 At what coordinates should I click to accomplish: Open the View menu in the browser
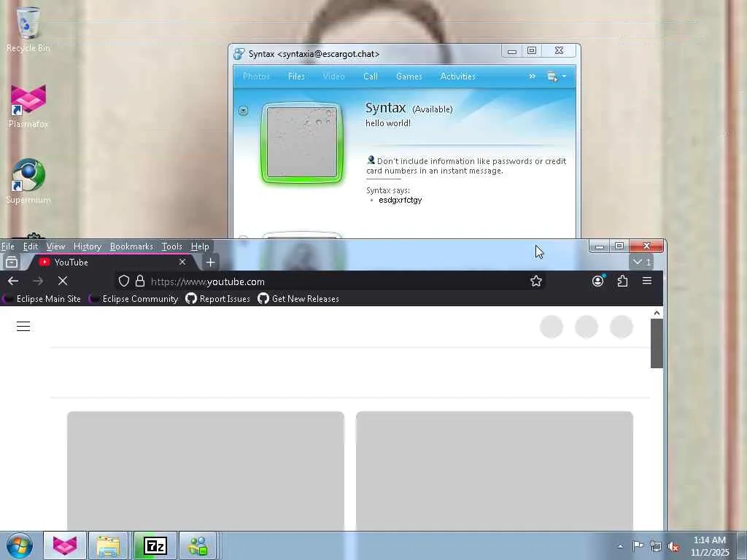(55, 246)
